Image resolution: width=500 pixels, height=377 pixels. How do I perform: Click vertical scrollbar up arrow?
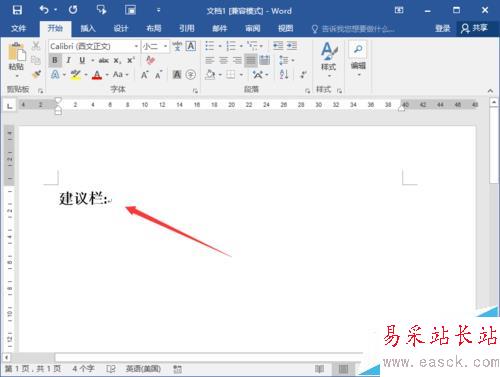494,102
